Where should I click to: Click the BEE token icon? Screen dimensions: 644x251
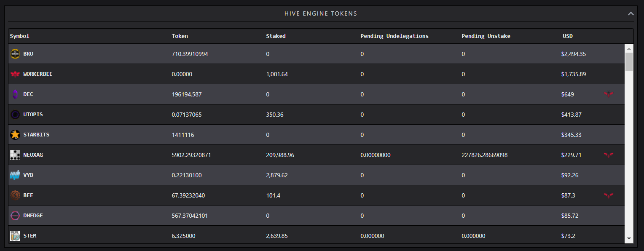[x=15, y=195]
